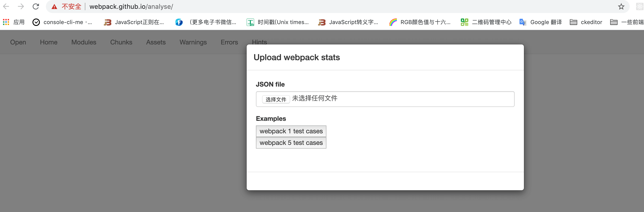Click the browser reload icon
This screenshot has width=644, height=212.
point(36,6)
